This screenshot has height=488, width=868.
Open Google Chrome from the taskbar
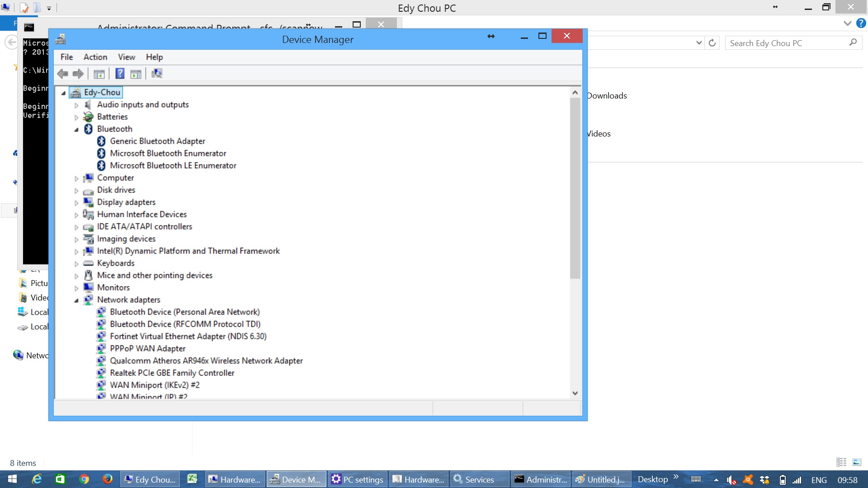point(84,479)
